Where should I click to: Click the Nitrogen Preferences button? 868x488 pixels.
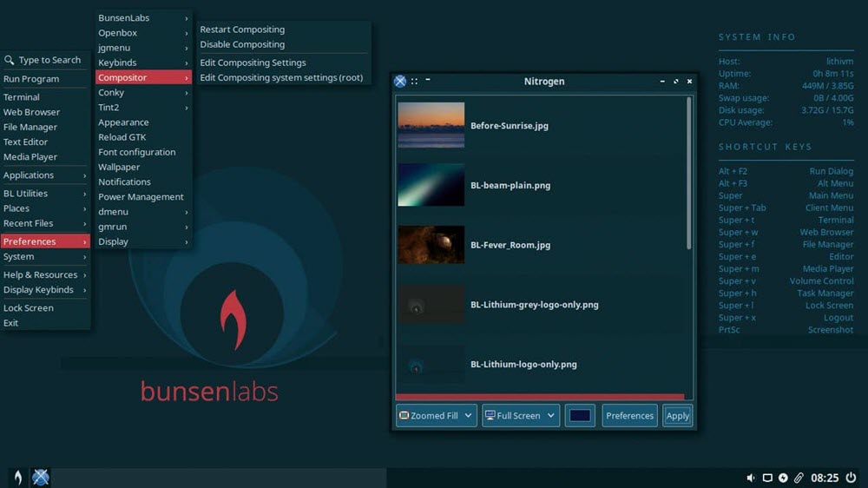629,416
